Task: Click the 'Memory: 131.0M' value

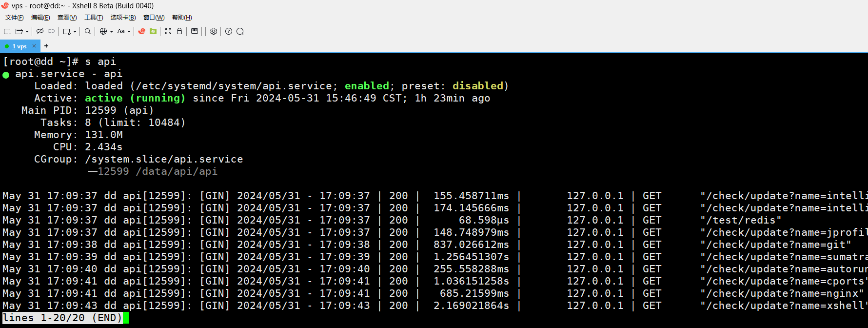Action: pyautogui.click(x=104, y=135)
